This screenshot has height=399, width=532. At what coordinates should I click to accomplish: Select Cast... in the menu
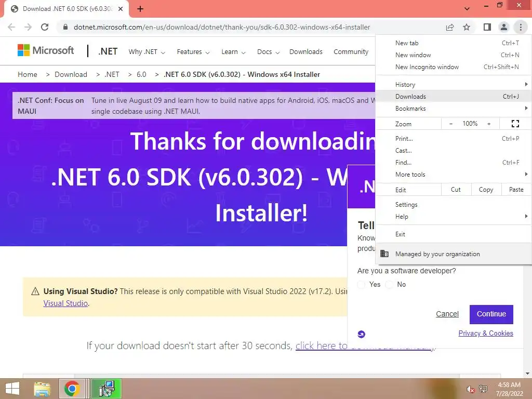(x=454, y=151)
